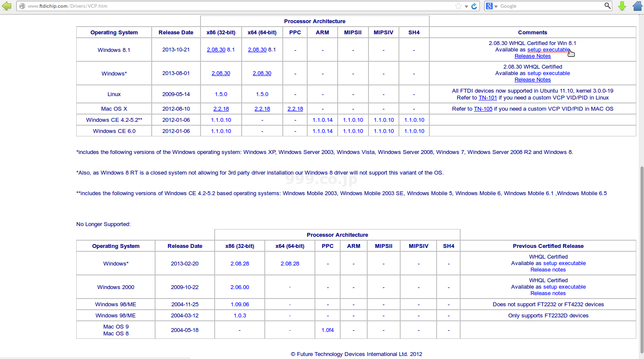Click Windows CE 6.0 MIPSII 1.1.0.10
The height and width of the screenshot is (359, 644).
pos(353,131)
